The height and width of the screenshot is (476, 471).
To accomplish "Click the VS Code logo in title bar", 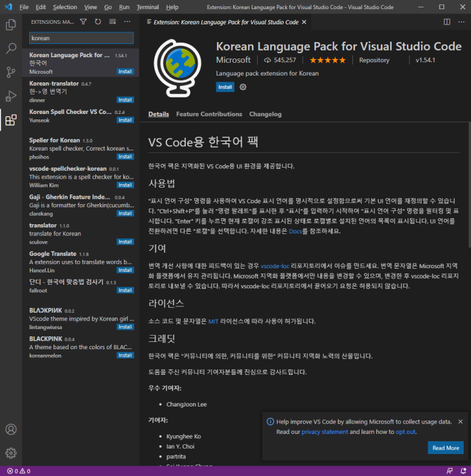I will point(8,7).
